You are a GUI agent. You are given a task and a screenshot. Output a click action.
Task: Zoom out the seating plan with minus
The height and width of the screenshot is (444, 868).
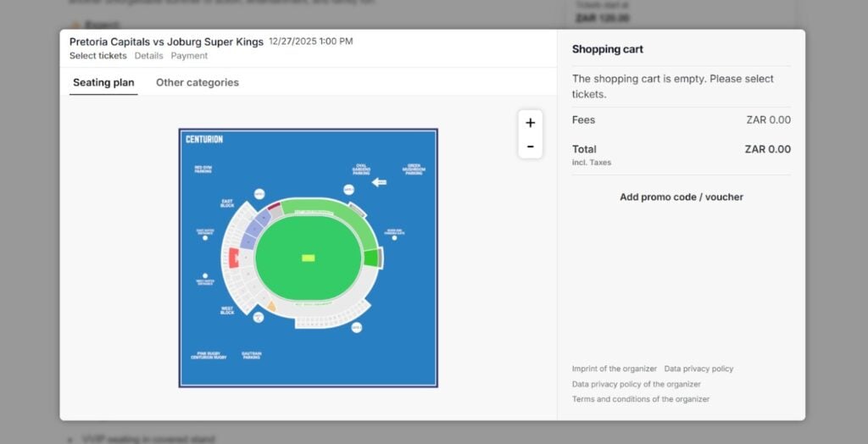point(531,147)
